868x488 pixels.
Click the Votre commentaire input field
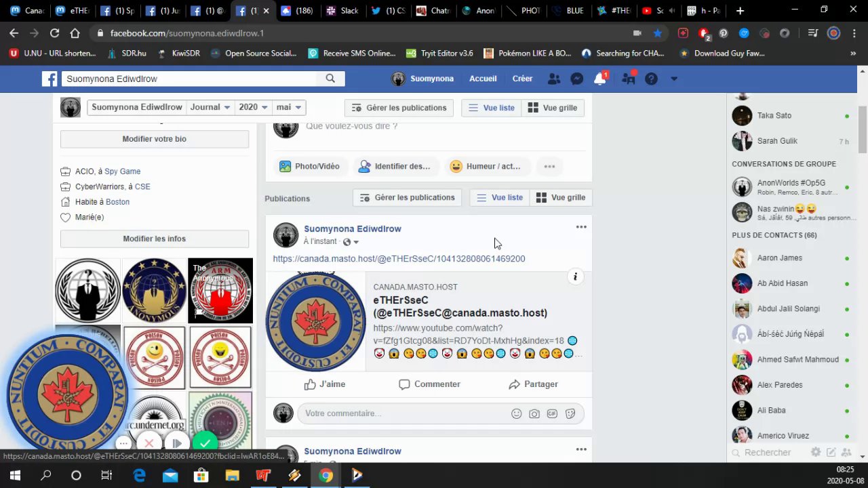coord(405,413)
